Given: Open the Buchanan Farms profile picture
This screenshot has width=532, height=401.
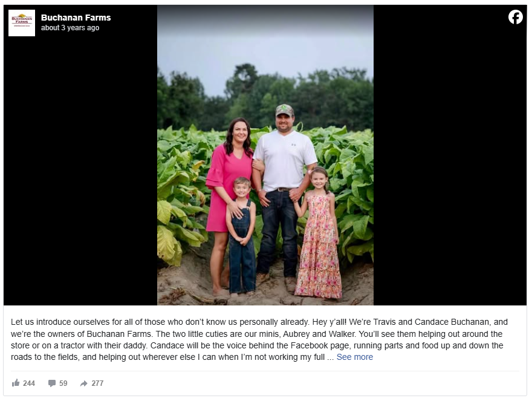Looking at the screenshot, I should point(22,23).
